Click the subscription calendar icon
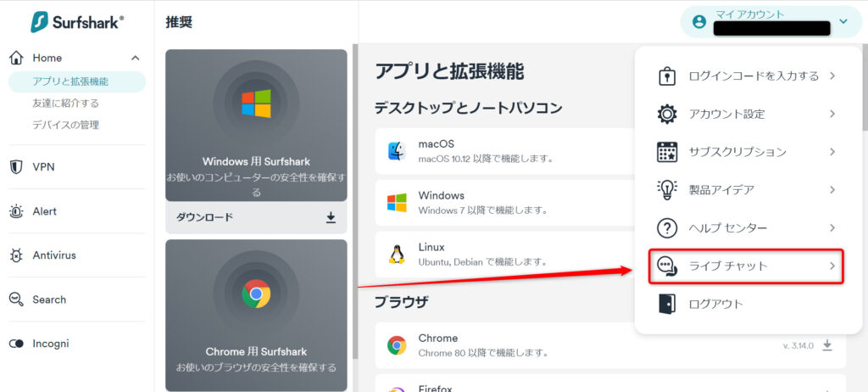The image size is (868, 392). (x=667, y=152)
